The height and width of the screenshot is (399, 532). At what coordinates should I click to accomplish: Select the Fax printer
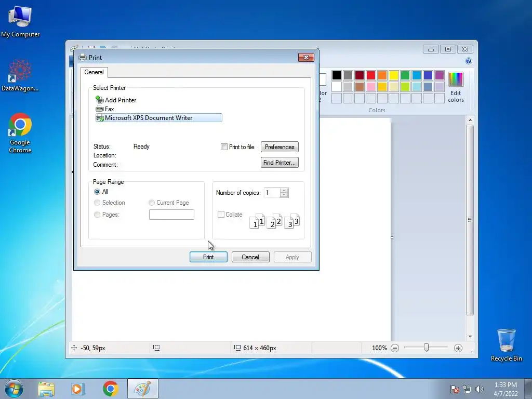105,109
